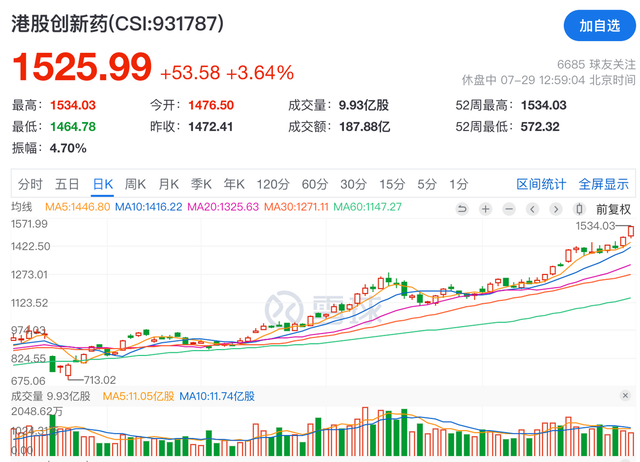Switch to the 五日 chart tab
The height and width of the screenshot is (462, 640).
tap(67, 184)
